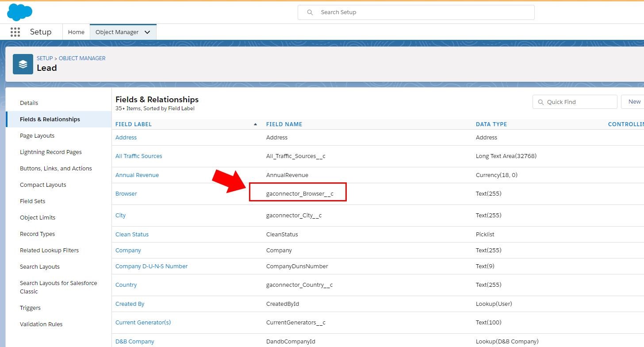
Task: Open the Clean Status field
Action: [132, 235]
